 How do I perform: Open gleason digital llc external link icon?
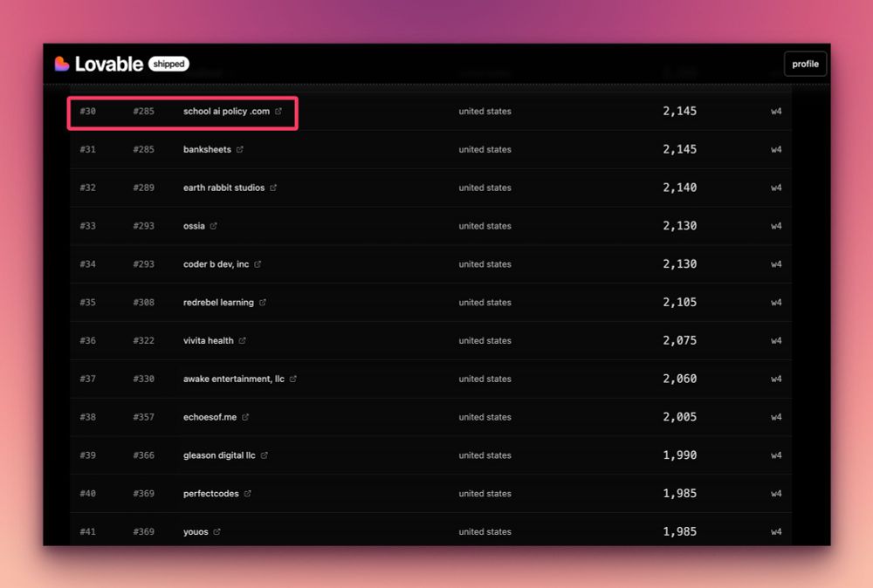click(x=264, y=455)
